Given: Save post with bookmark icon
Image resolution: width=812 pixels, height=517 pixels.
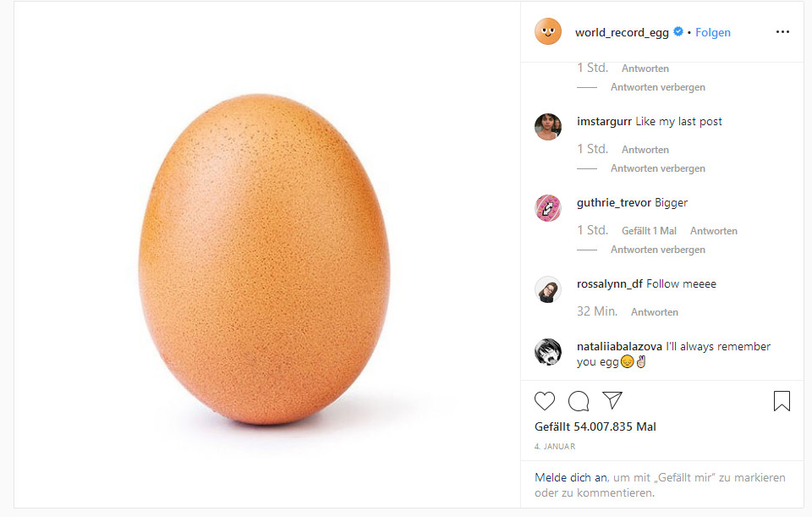Looking at the screenshot, I should point(782,401).
